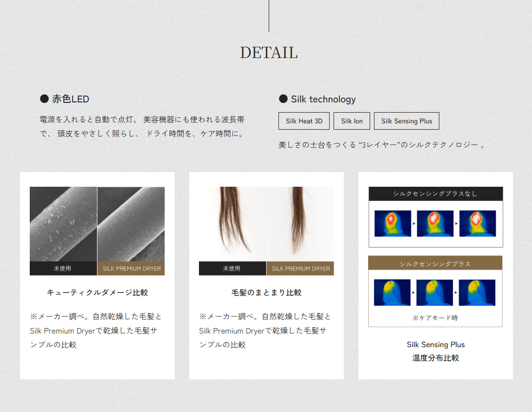Click the gold シルクセンシングプラス header bar

[435, 263]
